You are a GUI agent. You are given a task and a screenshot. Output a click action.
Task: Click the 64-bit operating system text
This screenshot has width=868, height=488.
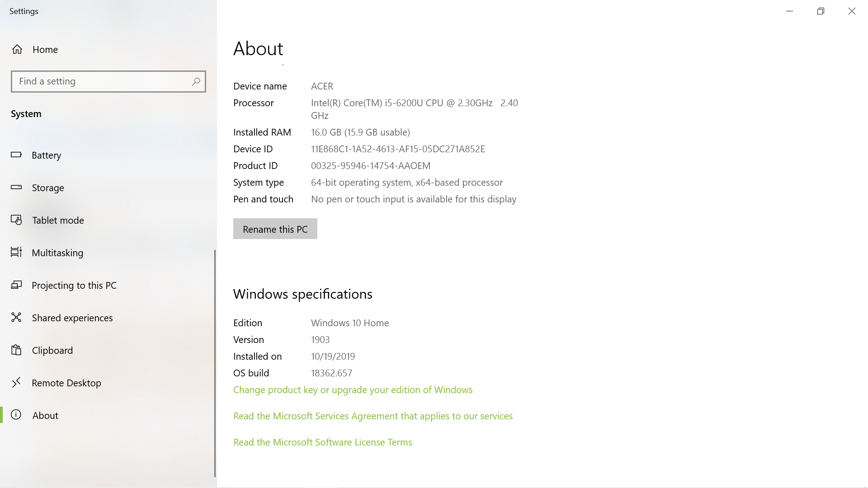pyautogui.click(x=407, y=183)
